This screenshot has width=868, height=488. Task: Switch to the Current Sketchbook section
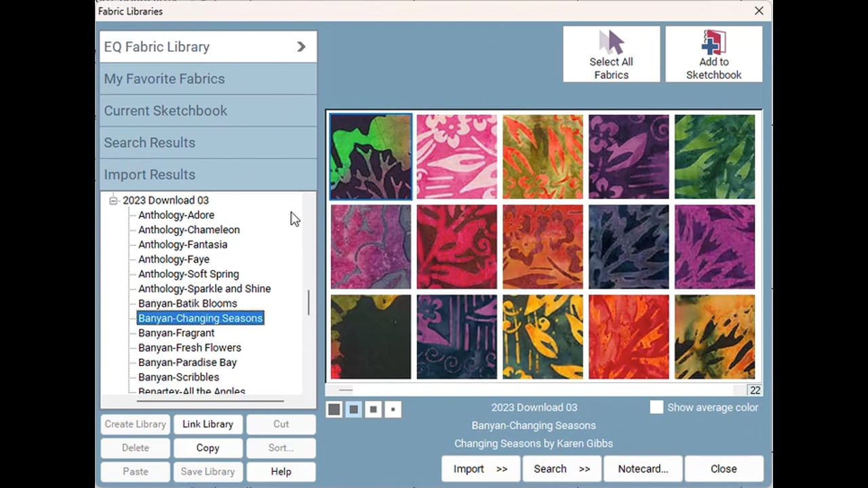[x=208, y=110]
